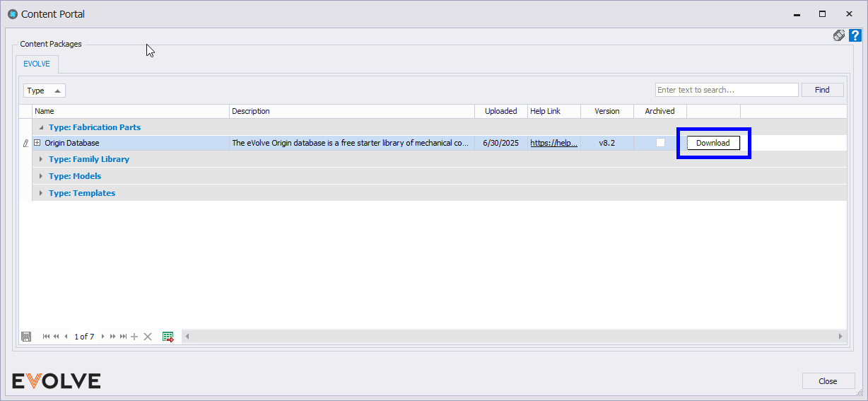
Task: Sort by the Archived column header
Action: click(660, 111)
